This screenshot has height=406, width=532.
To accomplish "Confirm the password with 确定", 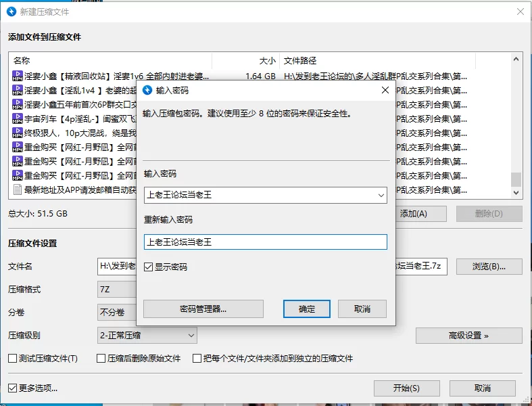I will 307,309.
